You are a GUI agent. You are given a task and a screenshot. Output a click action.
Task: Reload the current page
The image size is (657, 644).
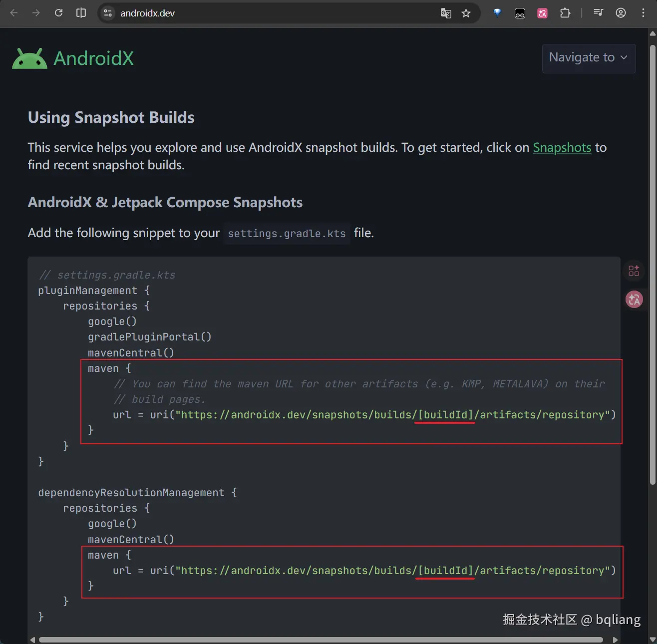(x=58, y=13)
